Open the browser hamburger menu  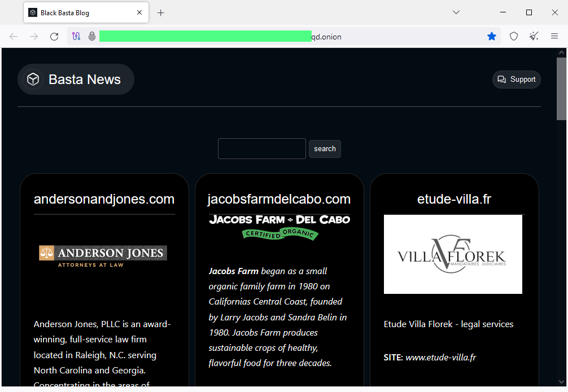click(x=554, y=36)
